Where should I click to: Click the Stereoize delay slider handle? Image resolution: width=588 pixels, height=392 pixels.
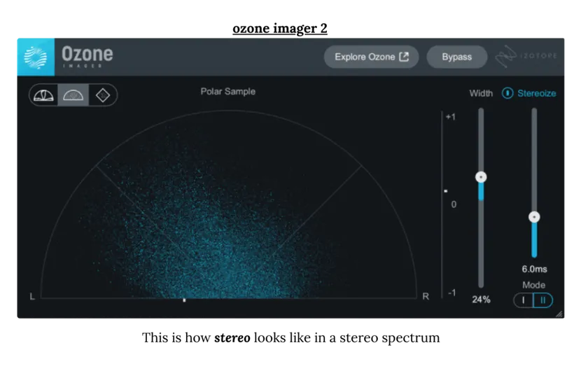pos(534,217)
